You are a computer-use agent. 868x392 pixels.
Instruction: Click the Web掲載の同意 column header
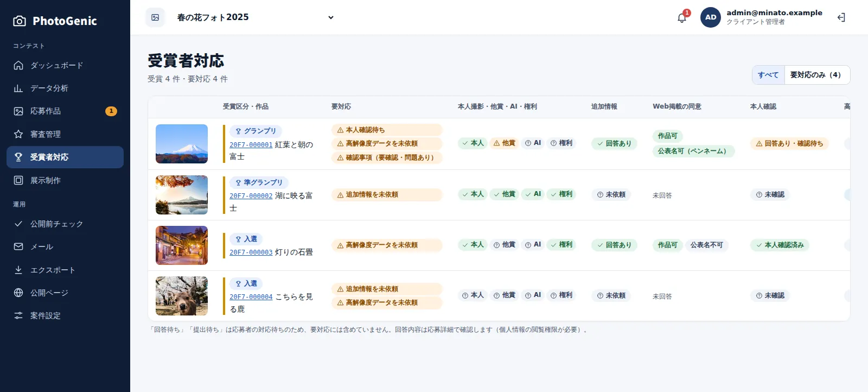tap(677, 106)
